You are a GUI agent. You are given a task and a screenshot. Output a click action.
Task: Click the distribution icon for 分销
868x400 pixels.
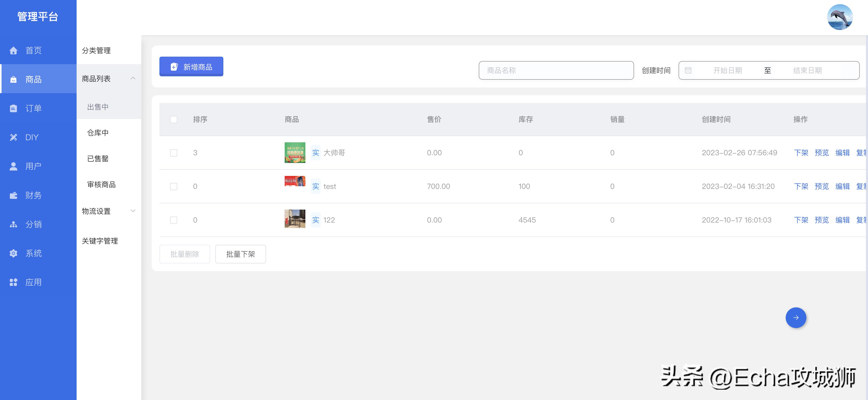tap(13, 224)
